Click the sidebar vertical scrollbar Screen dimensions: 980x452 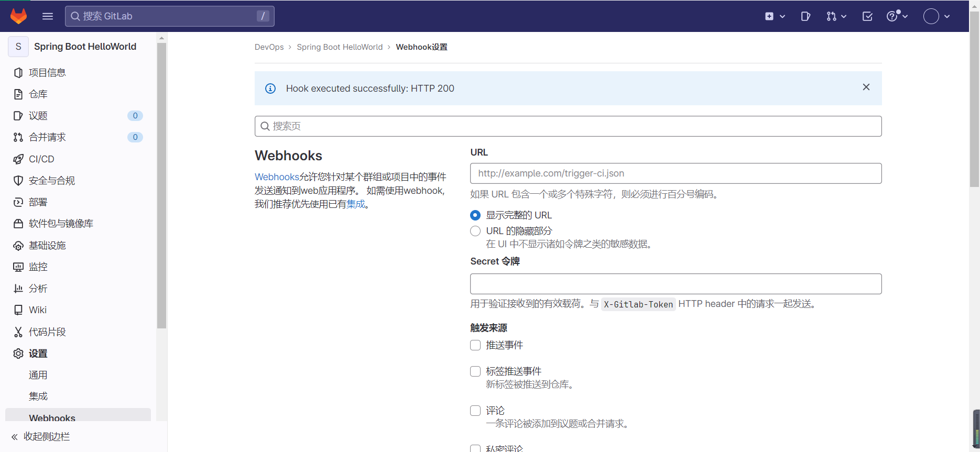coord(161,185)
